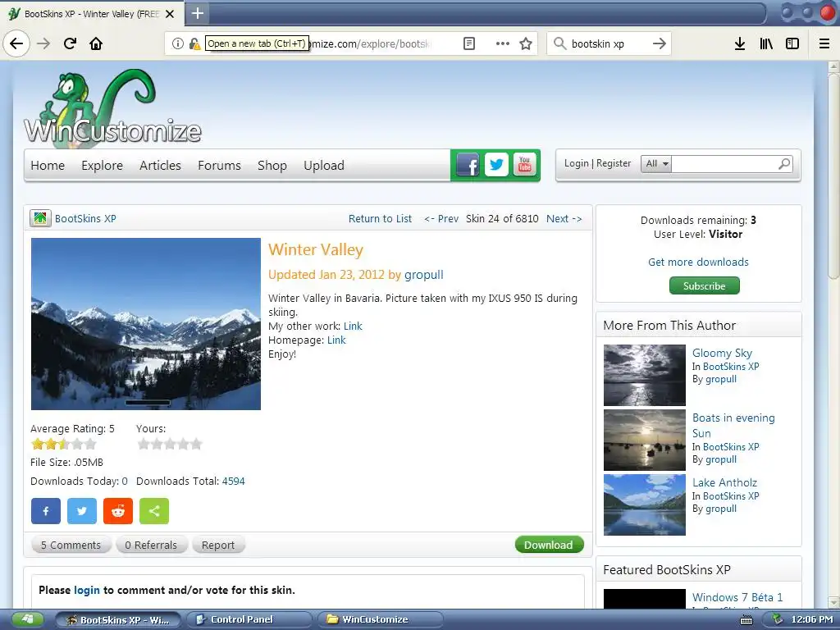The image size is (840, 630).
Task: Switch to Control Panel taskbar window
Action: point(249,620)
